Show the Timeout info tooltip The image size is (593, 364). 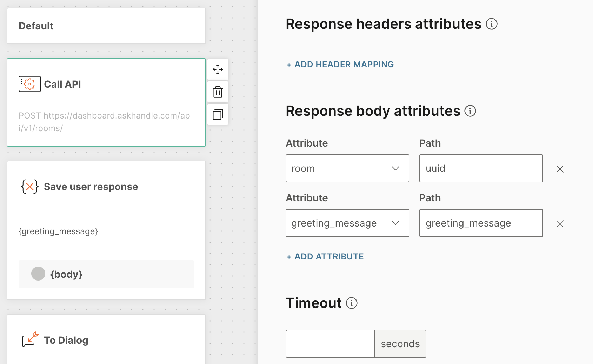pos(351,303)
